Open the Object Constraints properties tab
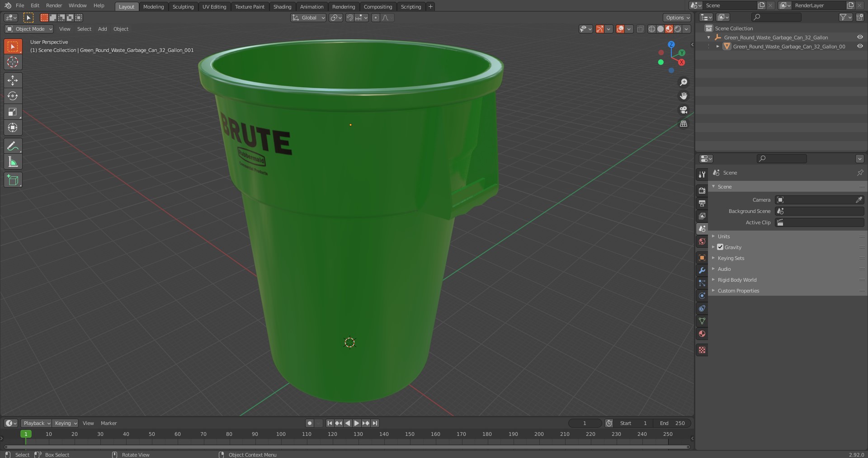868x458 pixels. point(702,308)
